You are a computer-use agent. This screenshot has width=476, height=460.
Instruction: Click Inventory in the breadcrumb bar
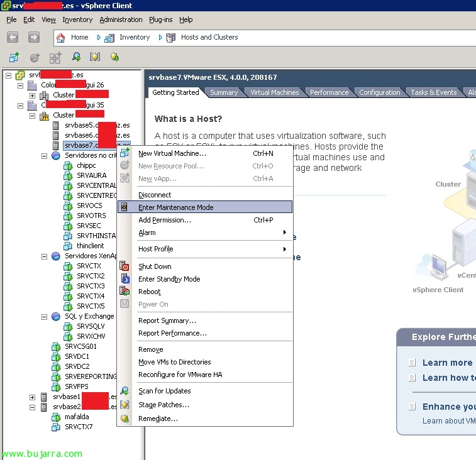(x=135, y=37)
